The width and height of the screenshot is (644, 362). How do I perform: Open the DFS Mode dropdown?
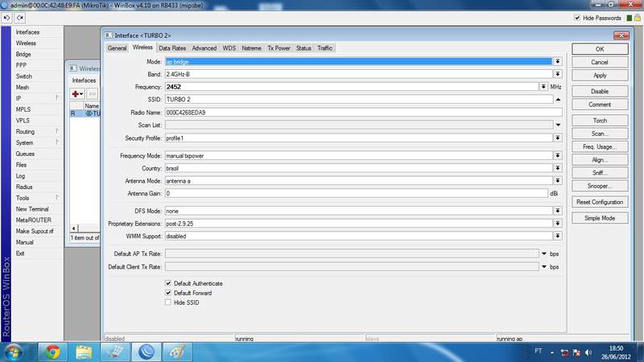point(557,211)
